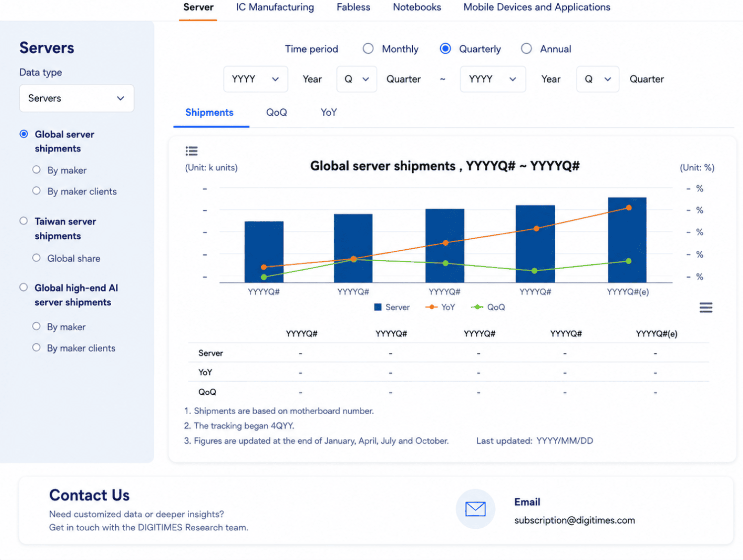Toggle the Server legend square
The width and height of the screenshot is (743, 560).
click(378, 307)
